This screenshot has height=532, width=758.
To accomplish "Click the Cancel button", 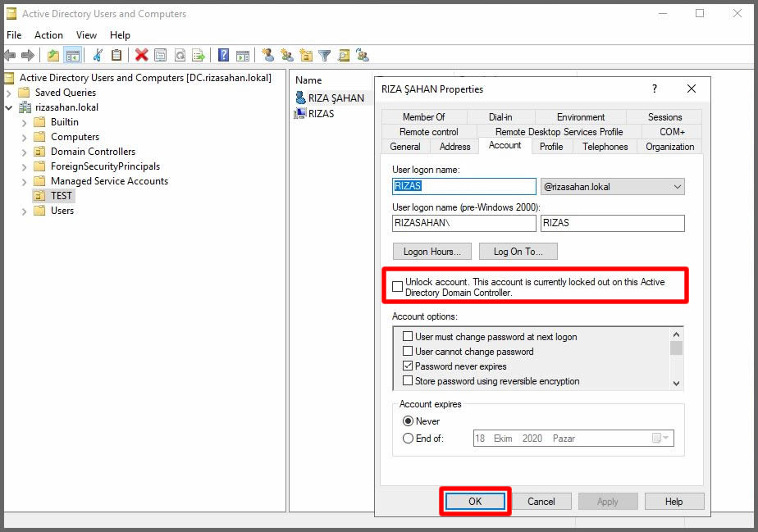I will [x=541, y=501].
